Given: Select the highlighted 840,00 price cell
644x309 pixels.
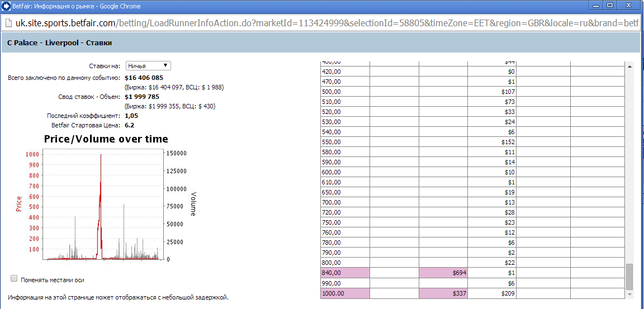Looking at the screenshot, I should pyautogui.click(x=345, y=273).
